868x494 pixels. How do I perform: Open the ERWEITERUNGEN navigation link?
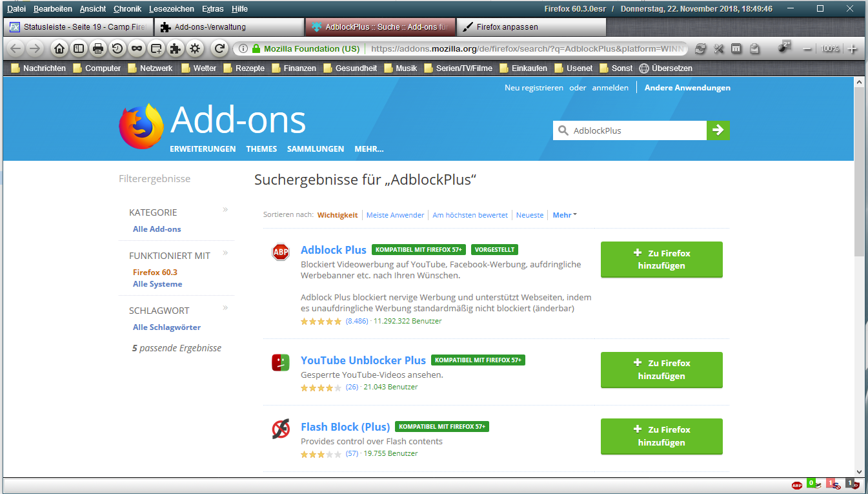coord(203,149)
